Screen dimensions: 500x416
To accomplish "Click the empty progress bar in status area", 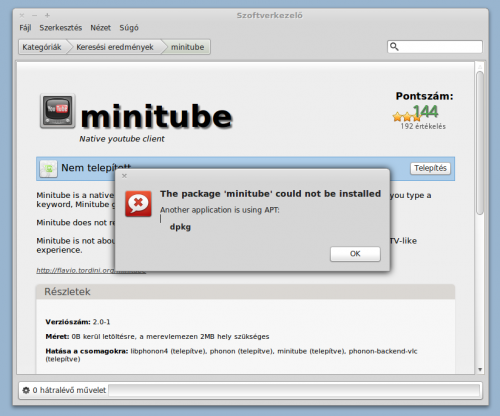I will point(294,390).
